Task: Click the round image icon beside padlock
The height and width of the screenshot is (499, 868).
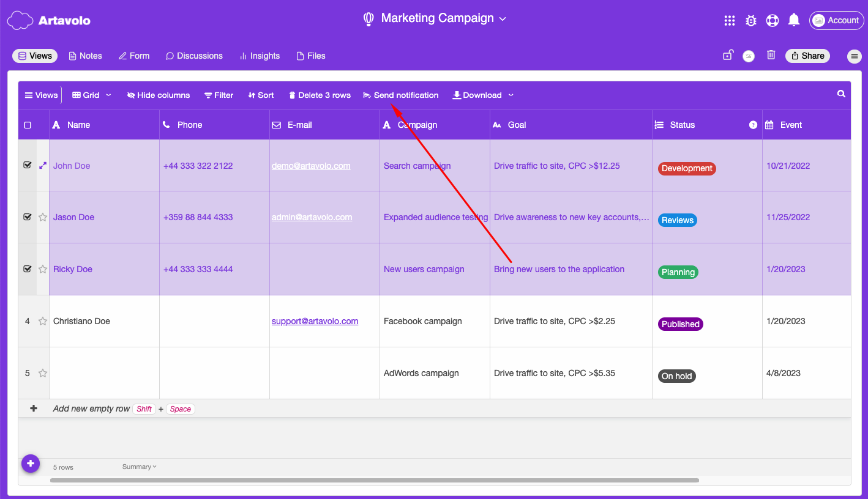Action: (749, 56)
